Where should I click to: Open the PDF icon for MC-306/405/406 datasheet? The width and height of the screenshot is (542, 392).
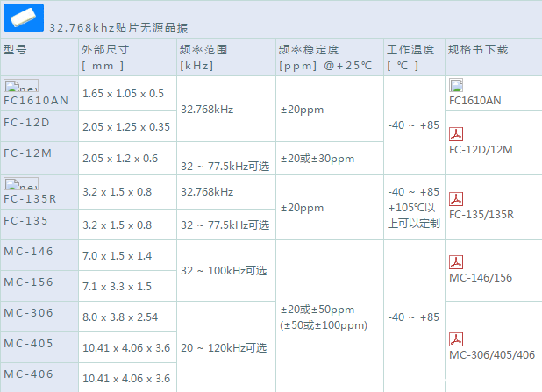tap(456, 339)
